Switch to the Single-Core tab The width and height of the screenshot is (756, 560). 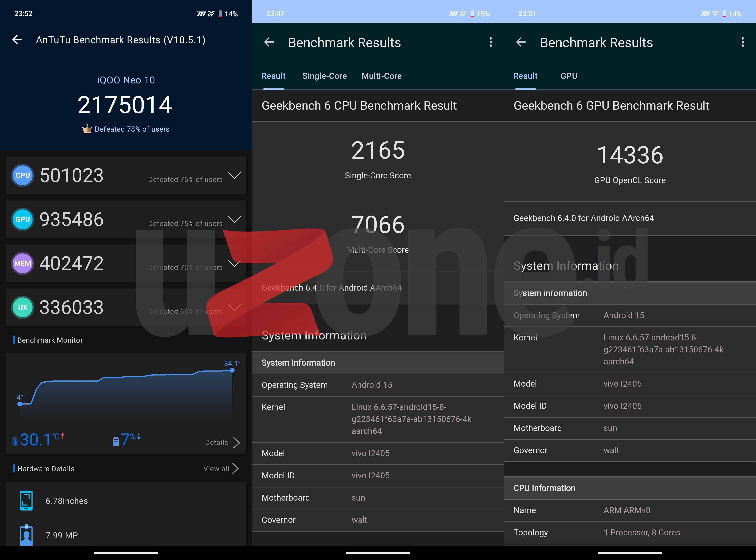[324, 76]
